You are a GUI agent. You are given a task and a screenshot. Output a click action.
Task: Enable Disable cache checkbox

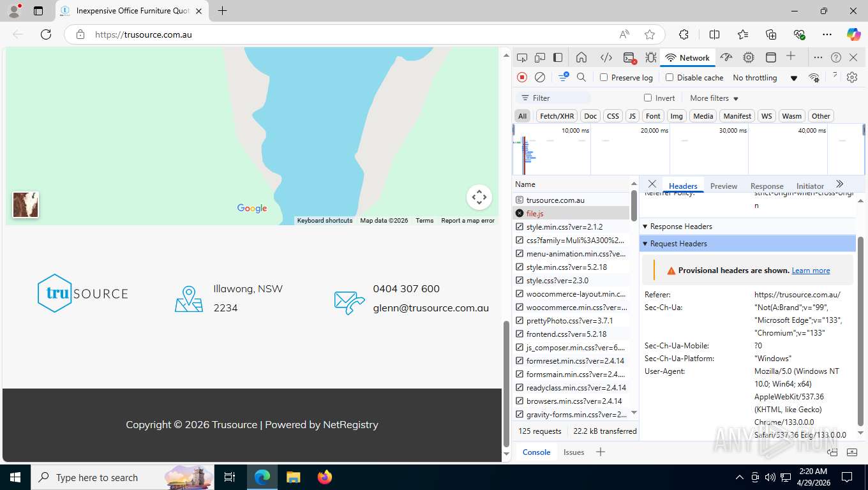coord(670,77)
